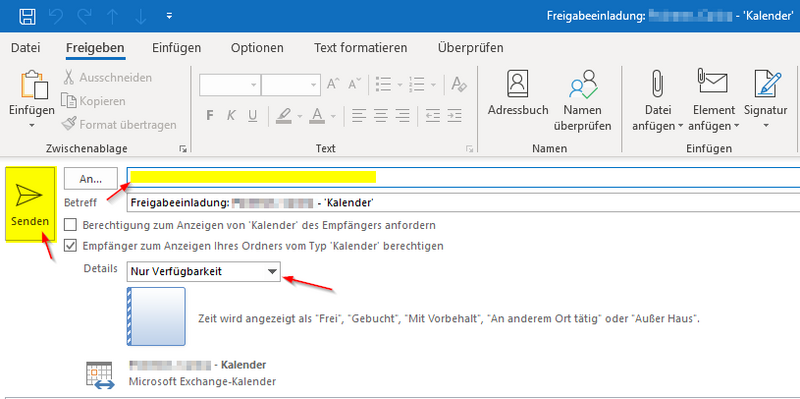Click the increase font size icon
Viewport: 800px width, 399px height.
click(x=333, y=84)
